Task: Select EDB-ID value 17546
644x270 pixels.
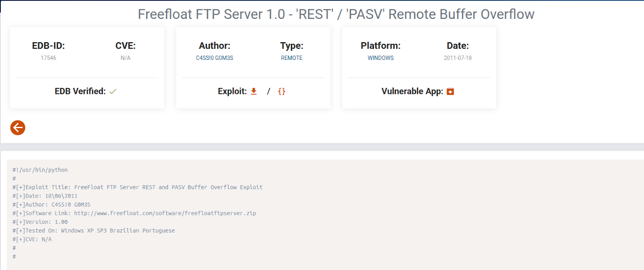Action: coord(48,58)
